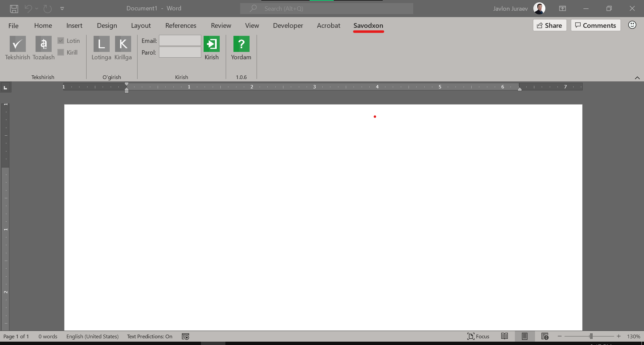Viewport: 644px width, 345px height.
Task: Click the Share button
Action: (549, 25)
